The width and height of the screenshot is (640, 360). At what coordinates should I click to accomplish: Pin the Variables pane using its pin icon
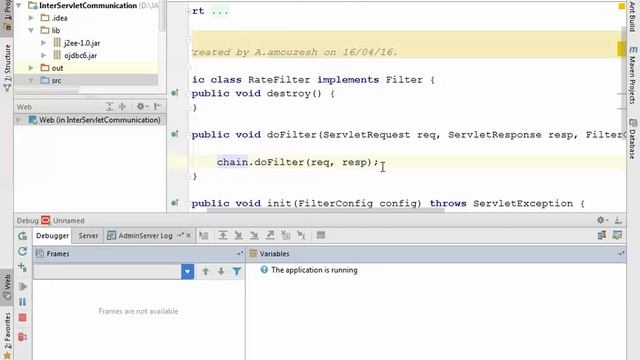point(621,253)
